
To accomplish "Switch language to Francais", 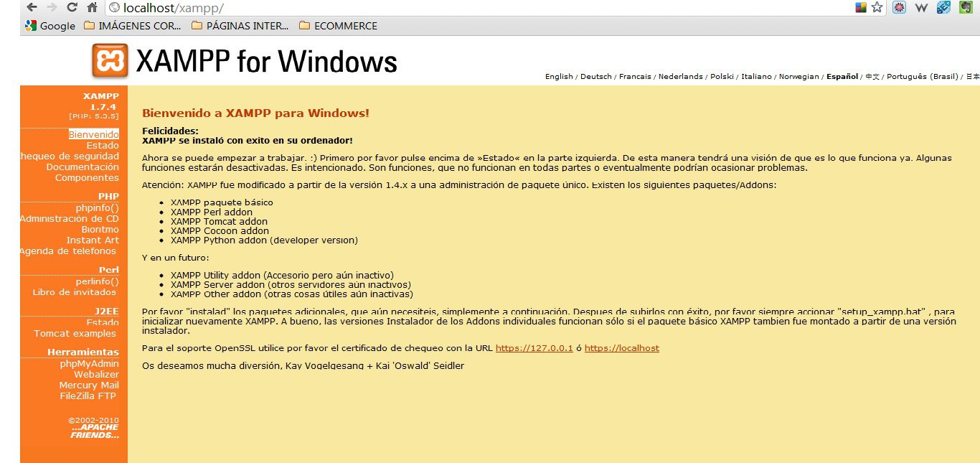I will point(635,76).
